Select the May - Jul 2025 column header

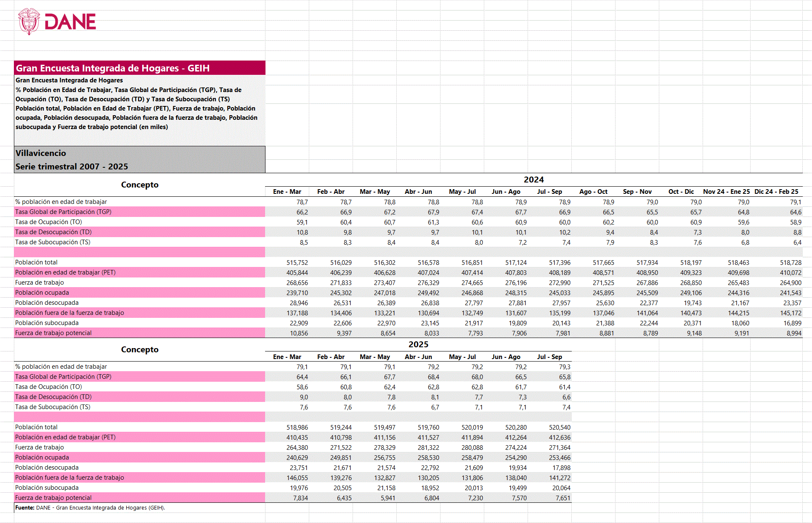click(462, 357)
